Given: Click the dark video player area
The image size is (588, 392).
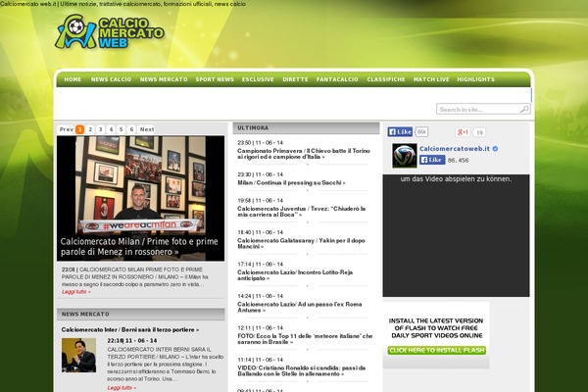Looking at the screenshot, I should [x=456, y=235].
